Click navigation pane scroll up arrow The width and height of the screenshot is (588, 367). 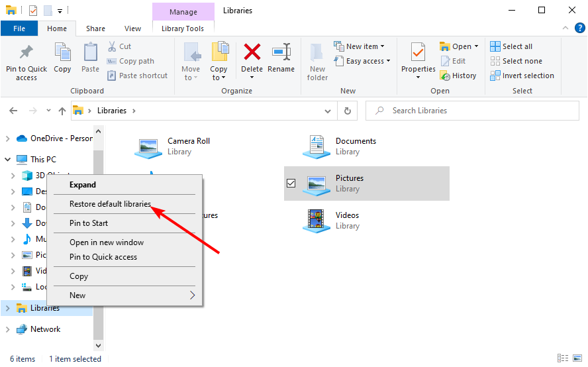(x=98, y=131)
